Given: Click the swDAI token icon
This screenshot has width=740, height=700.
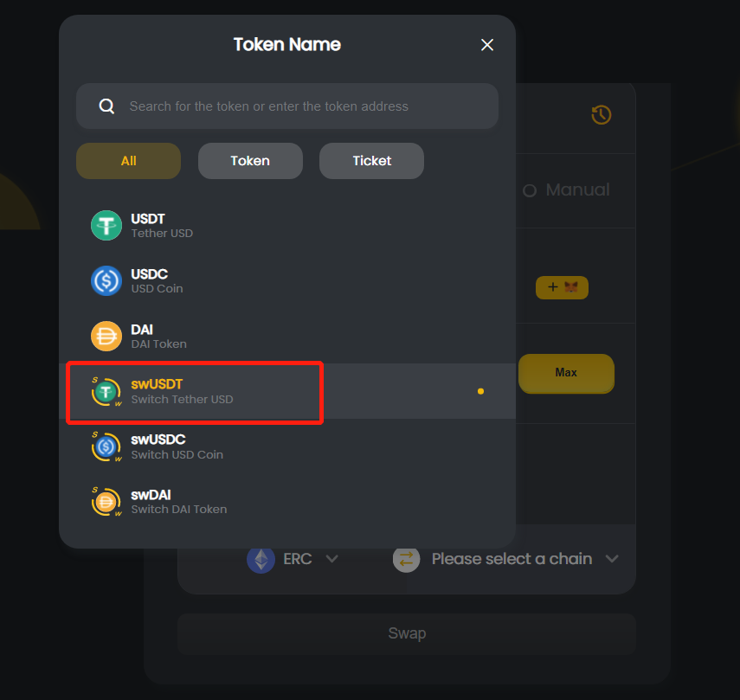Looking at the screenshot, I should (106, 501).
